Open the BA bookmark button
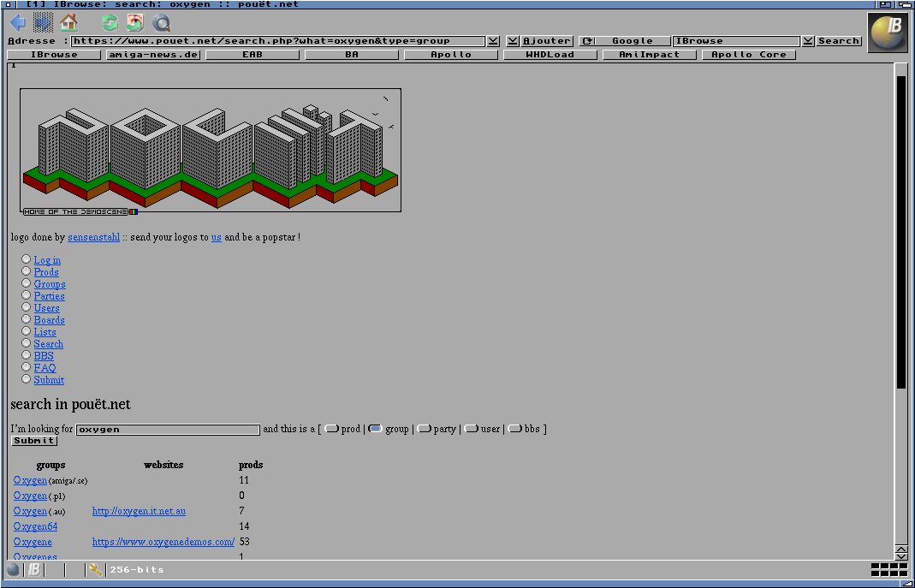 (351, 55)
